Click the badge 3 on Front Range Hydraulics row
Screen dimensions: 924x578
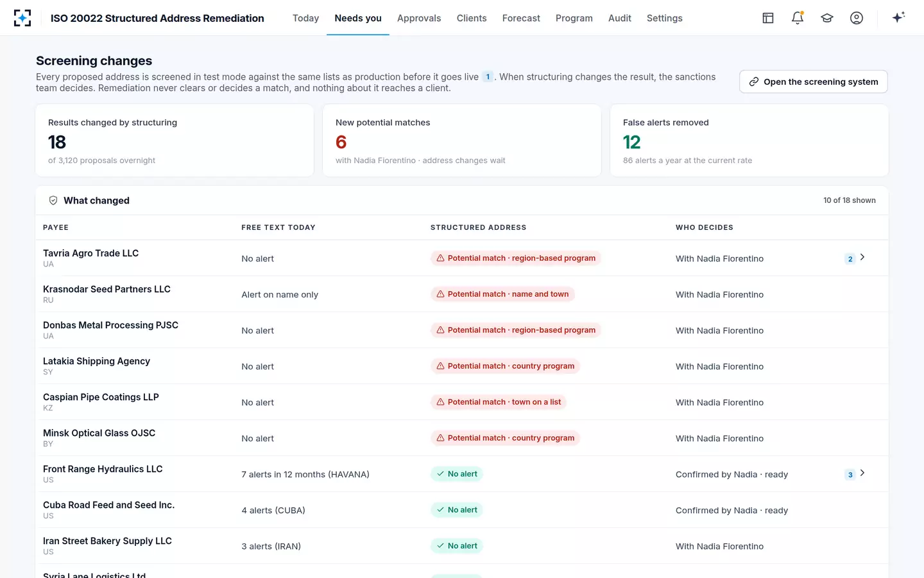click(850, 475)
